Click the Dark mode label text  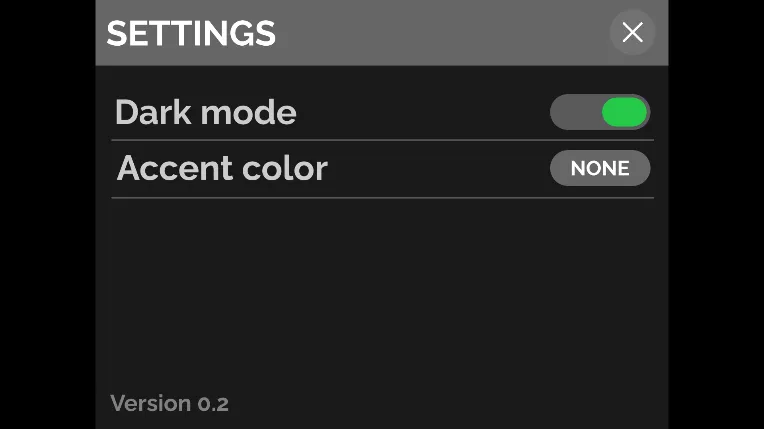point(205,112)
